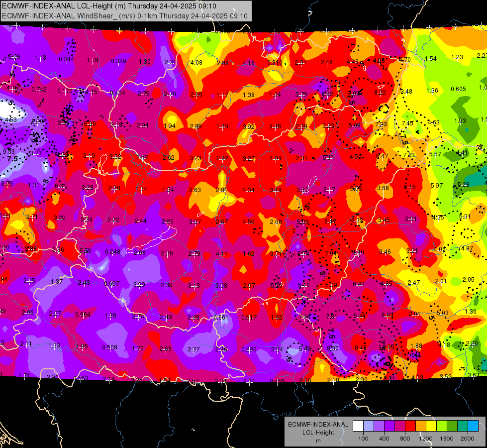Click the wind shear value 7.81

point(332,316)
